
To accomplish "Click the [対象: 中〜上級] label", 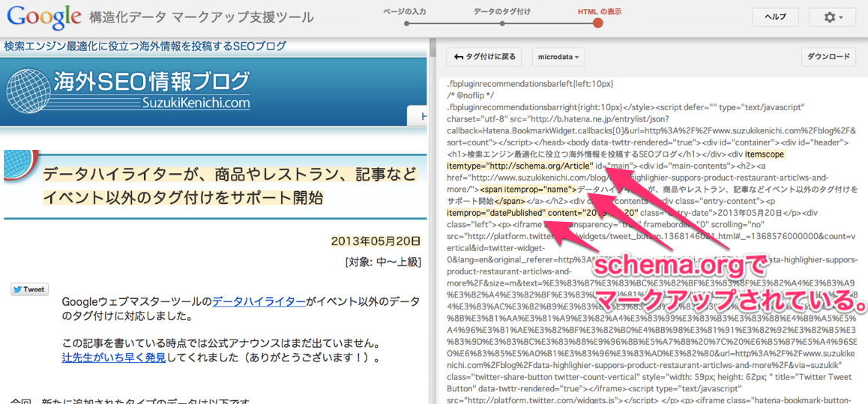I will point(383,262).
